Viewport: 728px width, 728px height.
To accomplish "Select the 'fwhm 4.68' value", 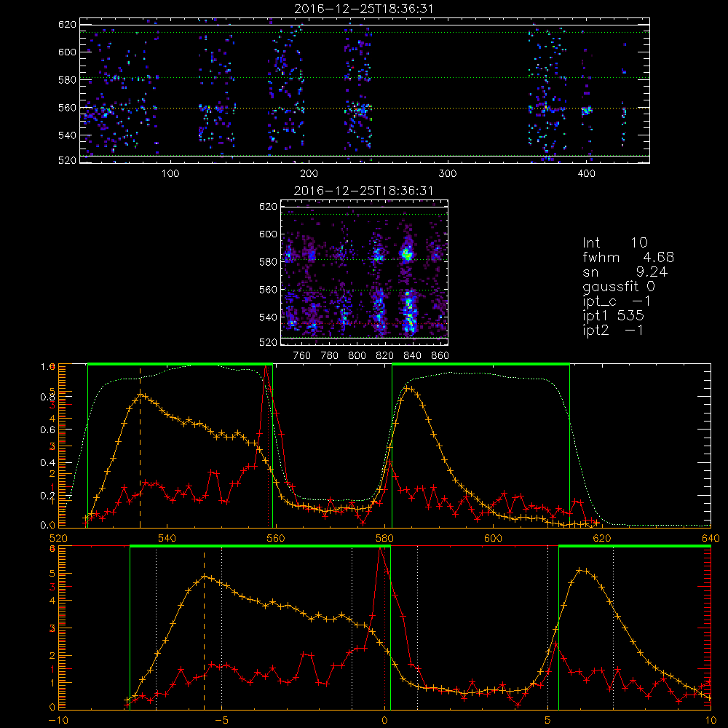I will tap(628, 257).
